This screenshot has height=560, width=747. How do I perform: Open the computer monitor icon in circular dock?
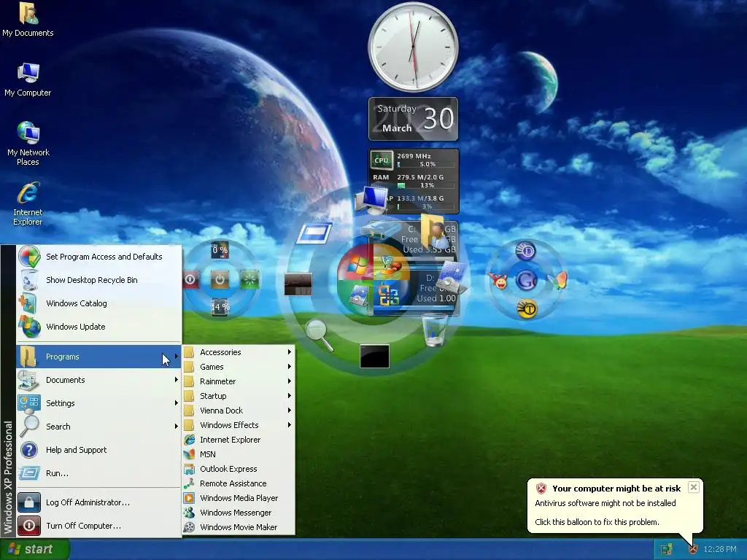coord(372,200)
